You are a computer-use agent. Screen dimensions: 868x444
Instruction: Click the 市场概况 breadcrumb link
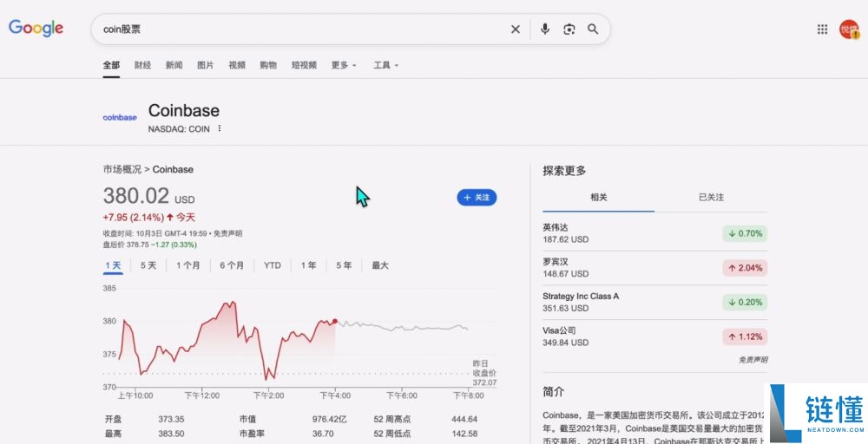[x=122, y=169]
